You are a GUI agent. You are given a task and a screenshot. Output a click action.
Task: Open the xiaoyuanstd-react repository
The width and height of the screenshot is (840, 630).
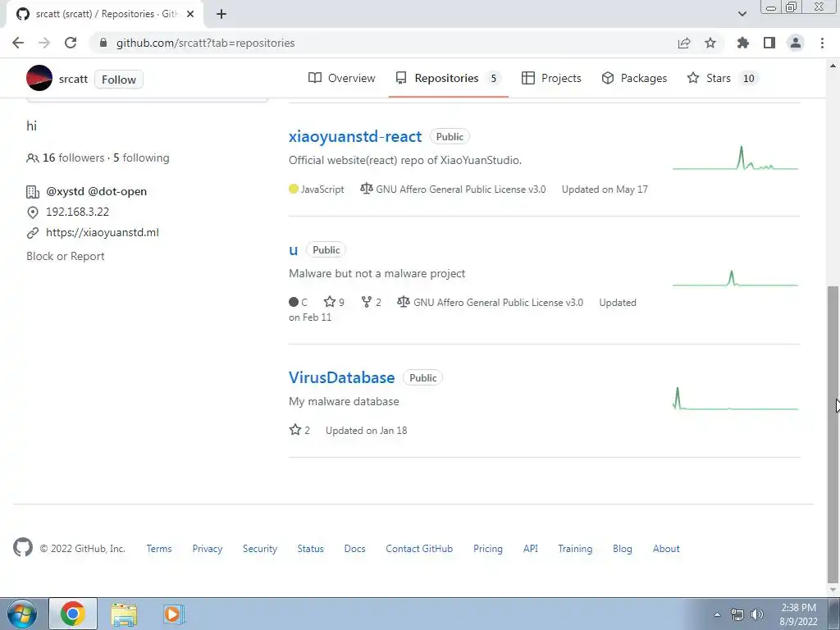click(x=355, y=137)
